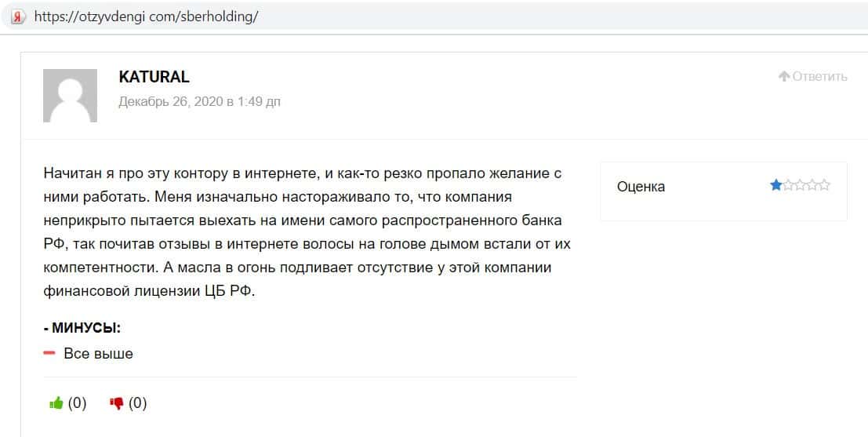Click the filled blue first rating star

tap(775, 186)
